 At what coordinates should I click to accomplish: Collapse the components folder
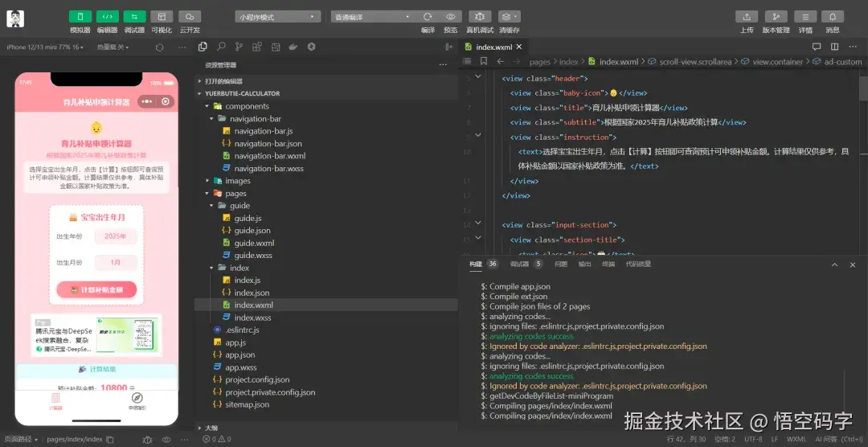click(x=247, y=106)
